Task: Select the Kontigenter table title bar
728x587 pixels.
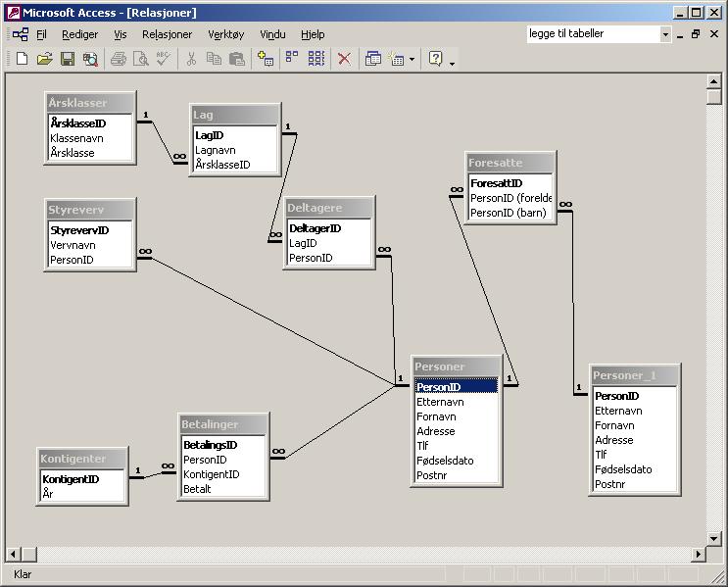Action: [x=82, y=459]
